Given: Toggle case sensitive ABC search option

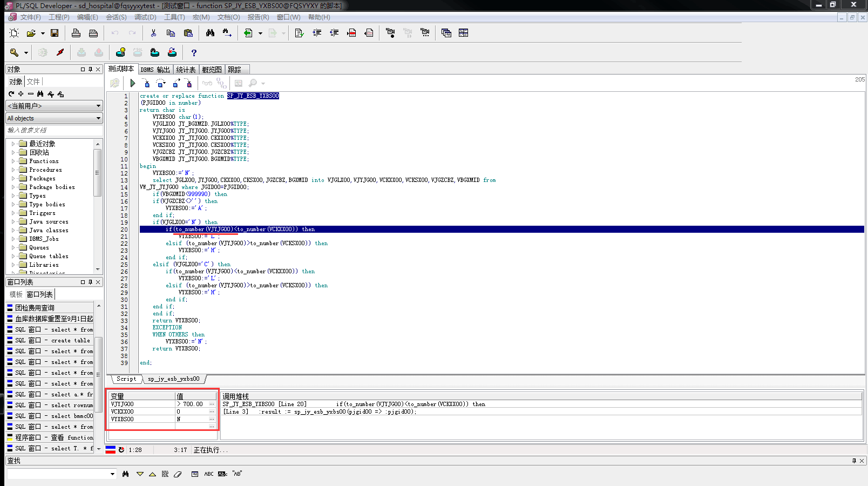Looking at the screenshot, I should (x=209, y=474).
